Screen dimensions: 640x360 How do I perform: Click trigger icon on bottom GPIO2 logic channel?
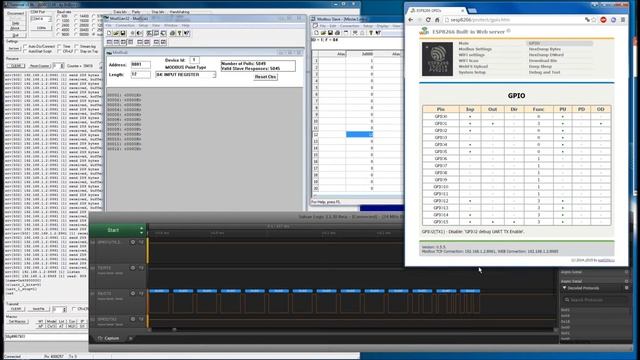[x=141, y=319]
